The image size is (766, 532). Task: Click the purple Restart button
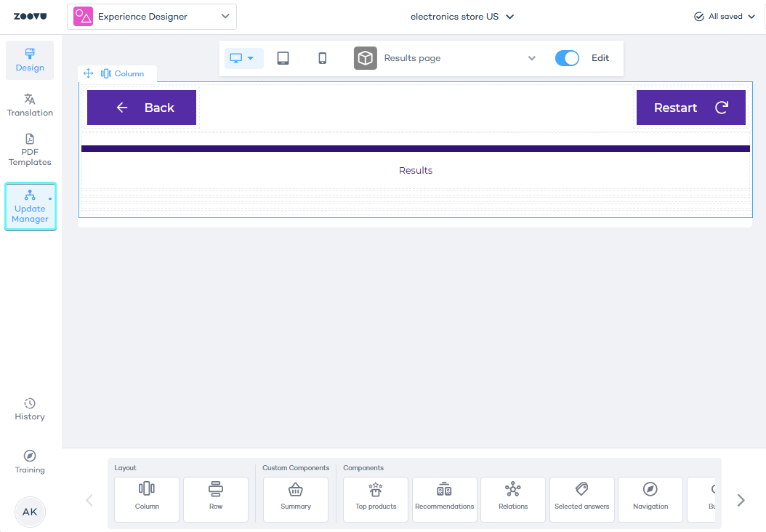[690, 108]
